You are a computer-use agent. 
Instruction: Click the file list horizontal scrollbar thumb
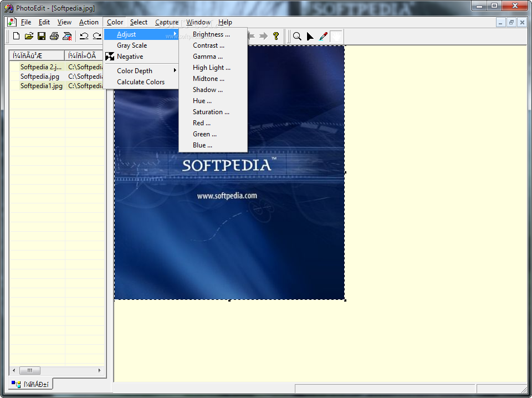(x=30, y=370)
